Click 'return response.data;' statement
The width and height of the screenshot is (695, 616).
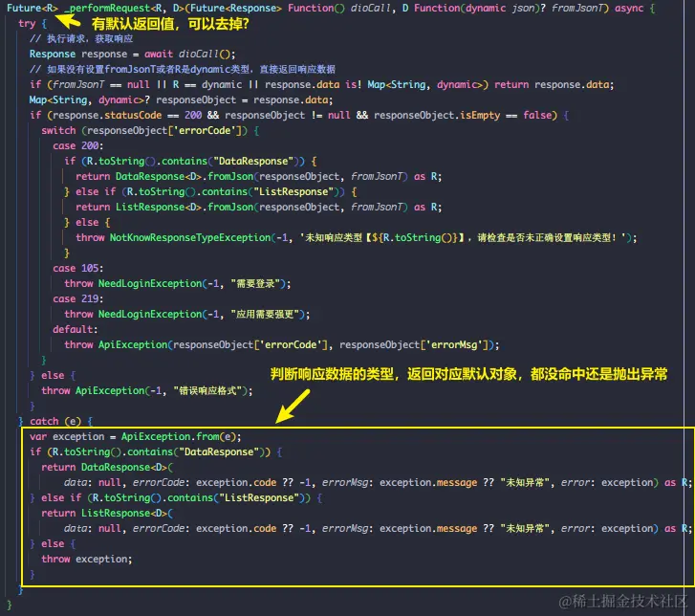(554, 84)
